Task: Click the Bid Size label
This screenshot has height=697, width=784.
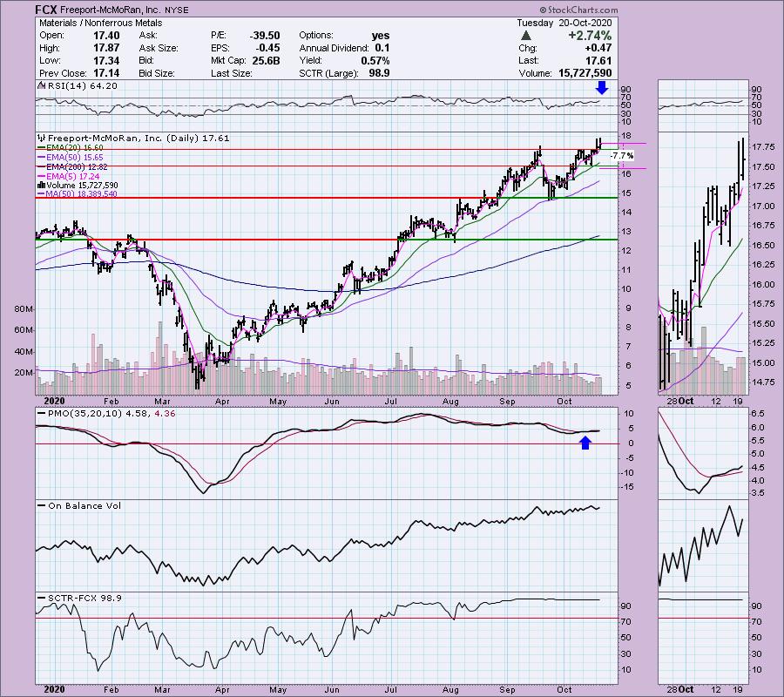Action: pos(157,73)
